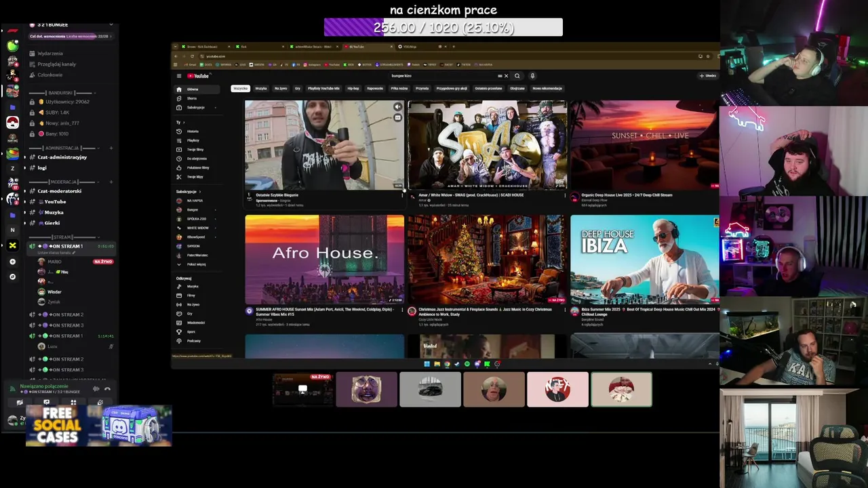
Task: Open Shorts in YouTube sidebar
Action: 197,98
